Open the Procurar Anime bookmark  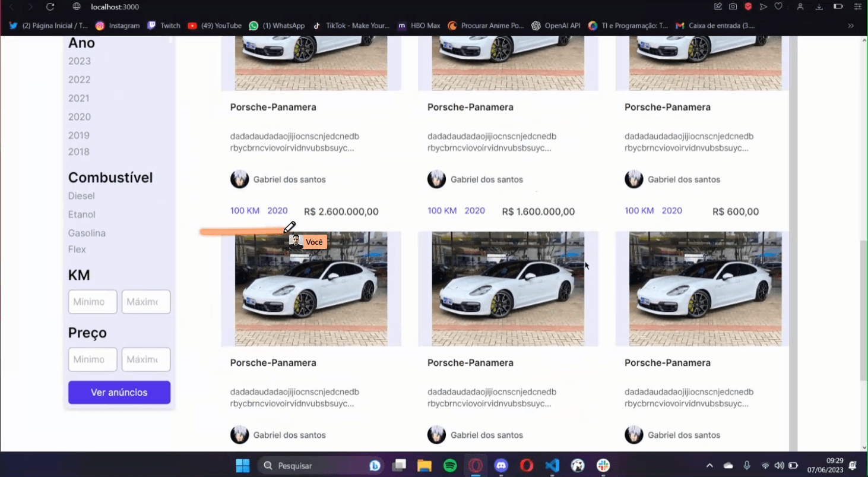coord(486,26)
